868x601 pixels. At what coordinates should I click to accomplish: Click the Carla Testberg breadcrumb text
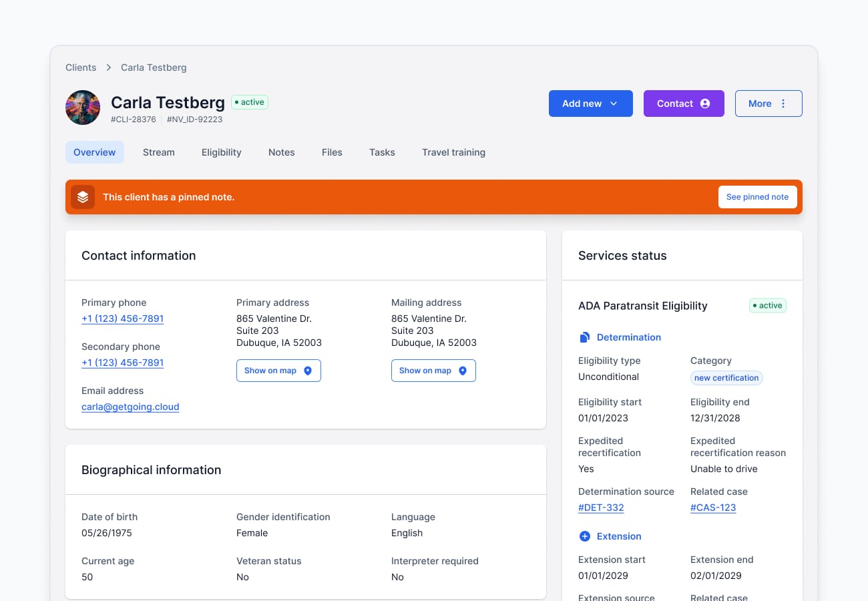coord(154,67)
